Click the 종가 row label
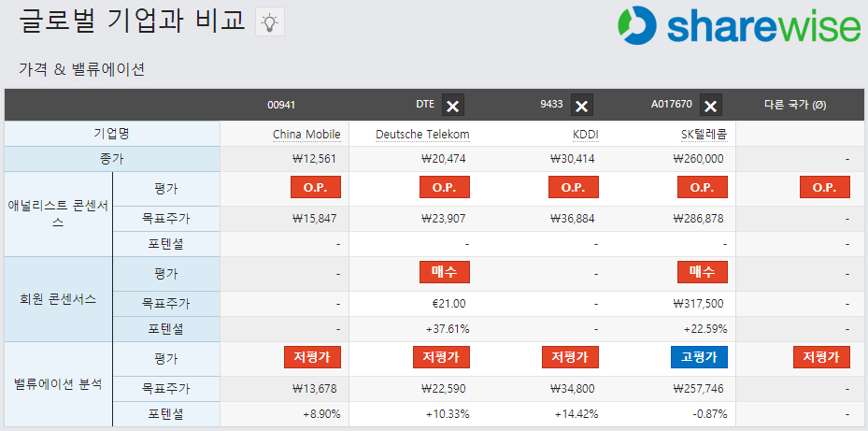868x431 pixels. tap(111, 159)
